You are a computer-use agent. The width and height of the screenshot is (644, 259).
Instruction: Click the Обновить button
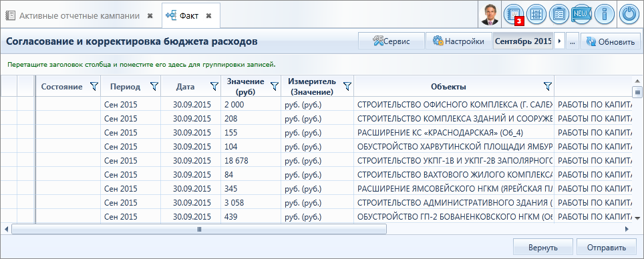[611, 41]
